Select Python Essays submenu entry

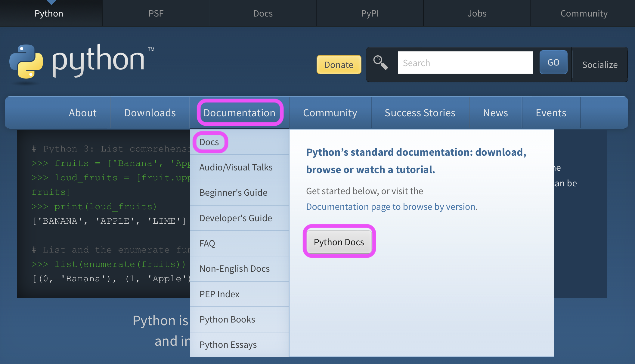point(240,344)
